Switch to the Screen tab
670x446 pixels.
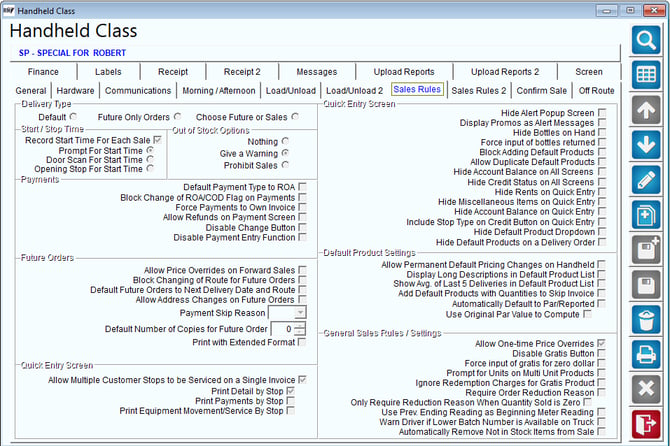pyautogui.click(x=589, y=72)
